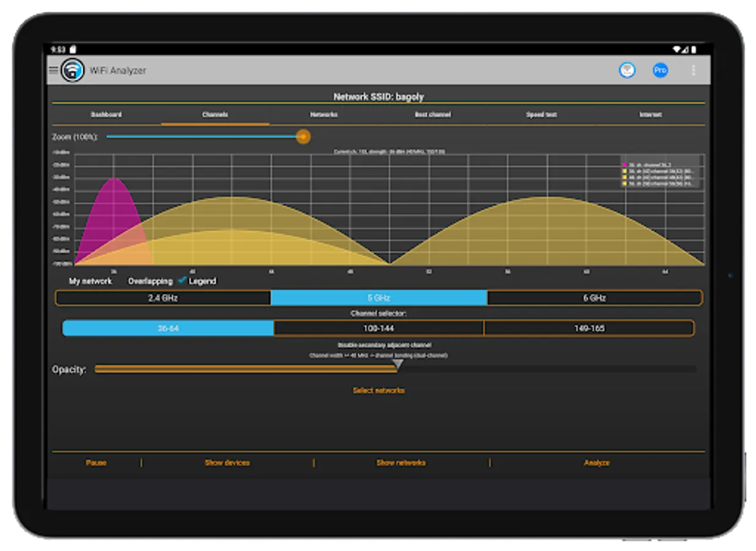Open the hamburger navigation menu
This screenshot has width=756, height=551.
pyautogui.click(x=53, y=70)
